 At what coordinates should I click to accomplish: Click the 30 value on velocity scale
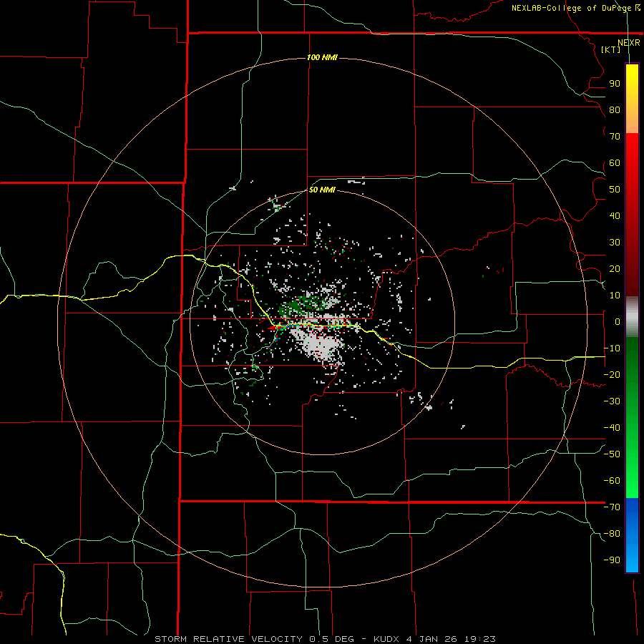pyautogui.click(x=615, y=243)
